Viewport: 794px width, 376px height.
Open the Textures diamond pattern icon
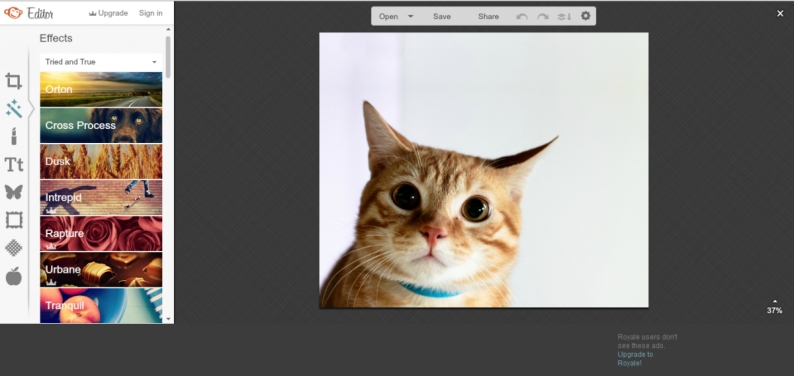pos(14,248)
